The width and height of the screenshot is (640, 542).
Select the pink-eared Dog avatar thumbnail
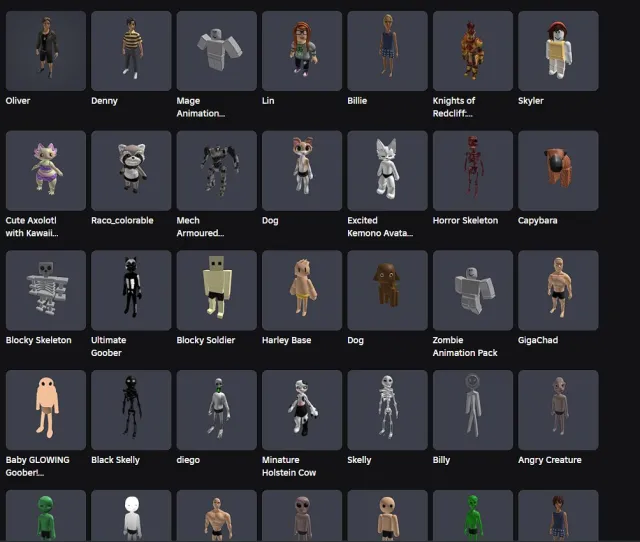point(302,171)
